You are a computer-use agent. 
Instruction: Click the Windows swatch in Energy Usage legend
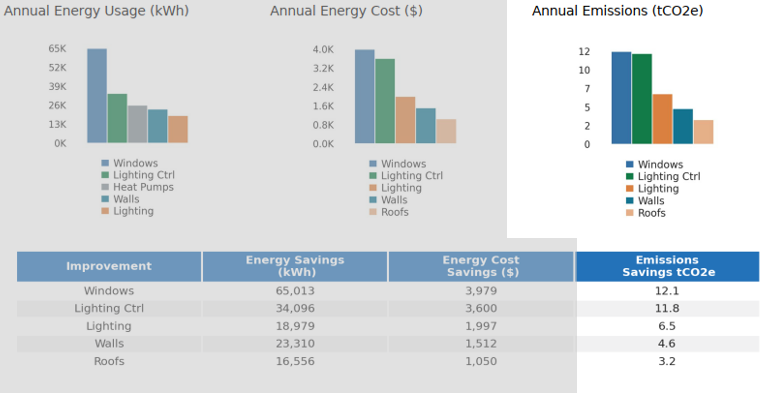click(105, 163)
